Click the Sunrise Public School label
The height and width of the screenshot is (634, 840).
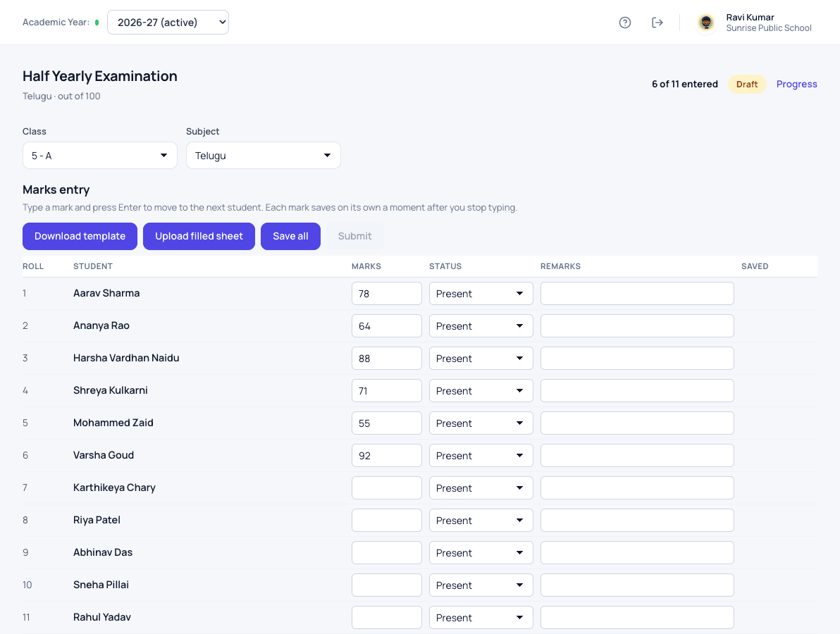(769, 28)
